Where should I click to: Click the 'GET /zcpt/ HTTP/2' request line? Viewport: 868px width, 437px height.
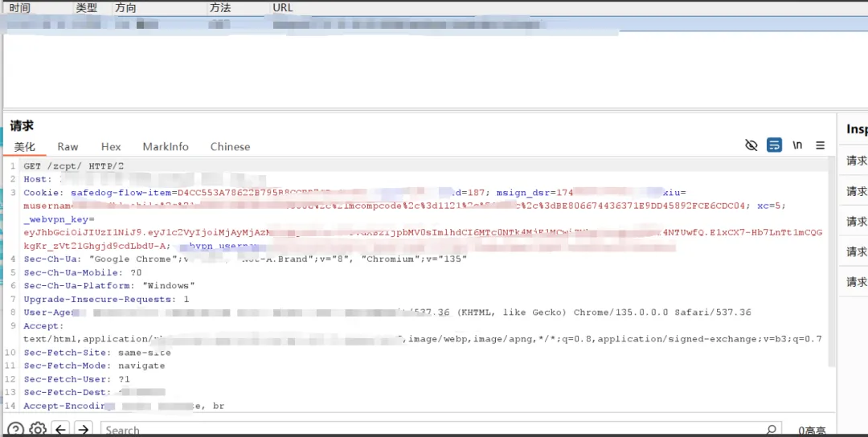pos(74,166)
